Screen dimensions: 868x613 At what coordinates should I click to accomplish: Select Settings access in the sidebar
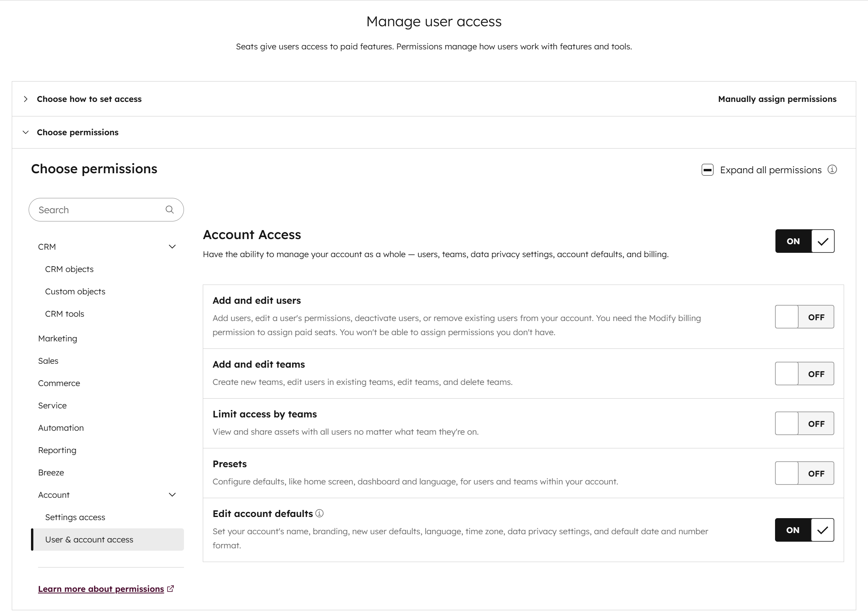[75, 517]
